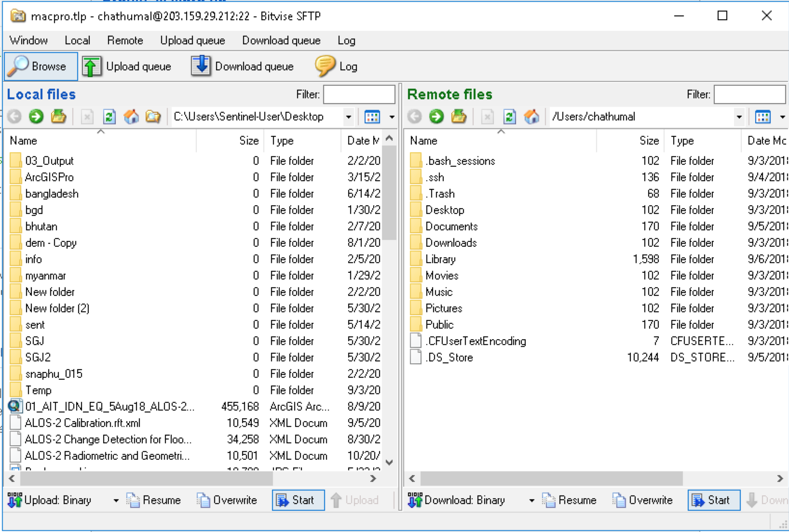Click Download Binary transfer mode icon
789x532 pixels.
[x=415, y=500]
